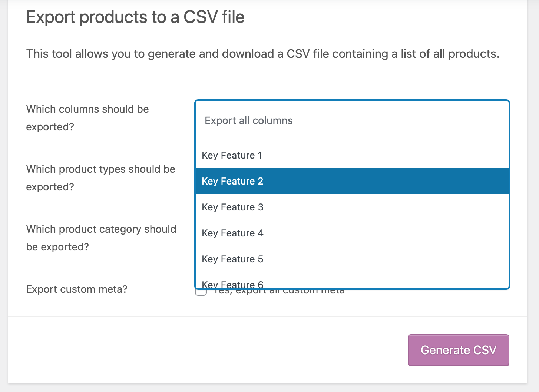
Task: Select Key Feature 1 from the list
Action: click(232, 155)
